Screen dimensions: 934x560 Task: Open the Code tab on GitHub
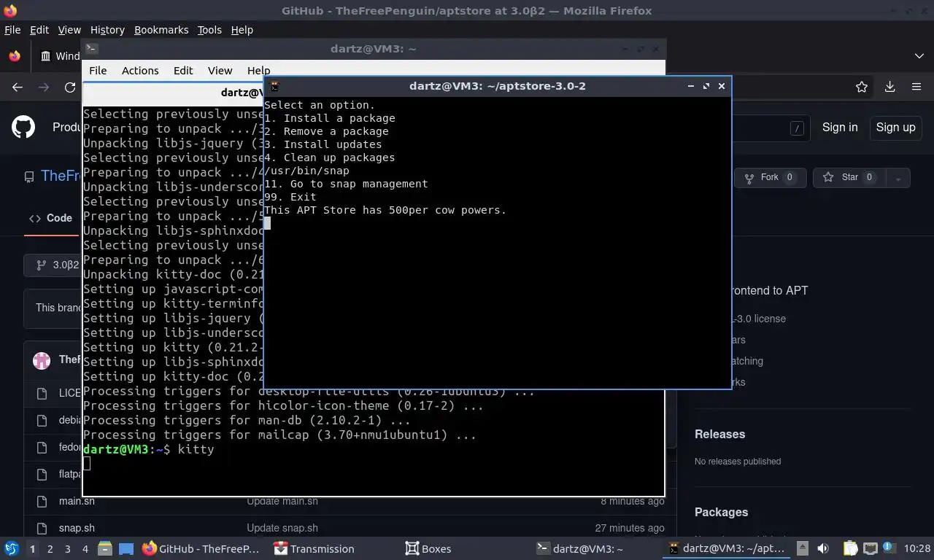50,218
